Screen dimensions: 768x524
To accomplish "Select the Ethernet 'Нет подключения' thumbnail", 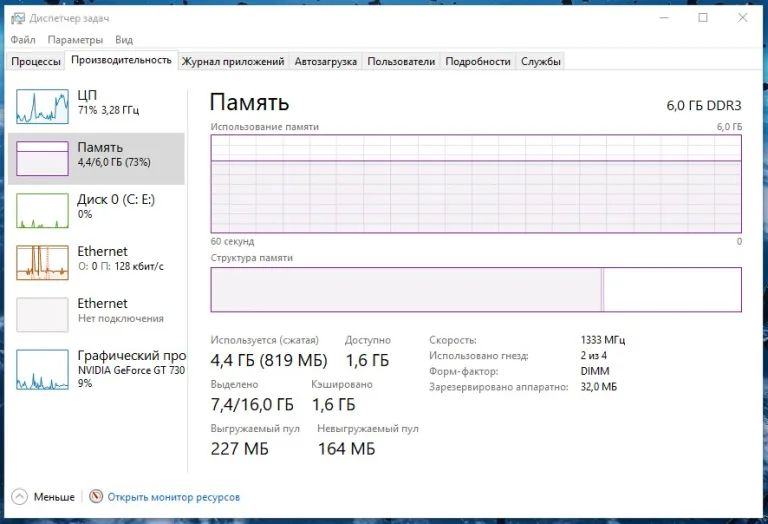I will point(42,315).
